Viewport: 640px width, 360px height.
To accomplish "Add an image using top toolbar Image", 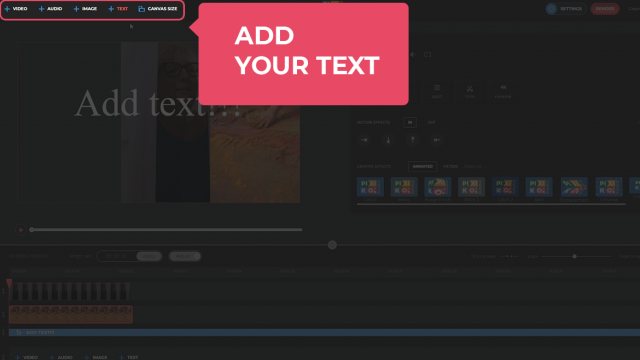I will click(85, 9).
